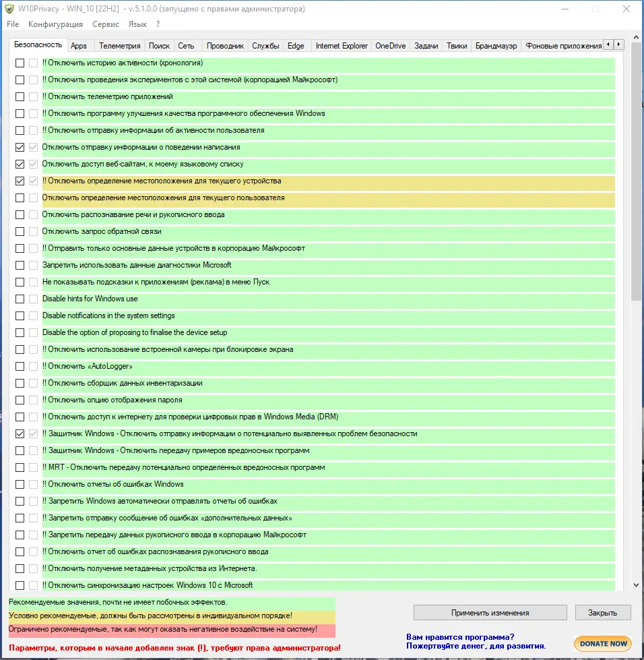644x660 pixels.
Task: Click Применить изменения button
Action: 490,613
